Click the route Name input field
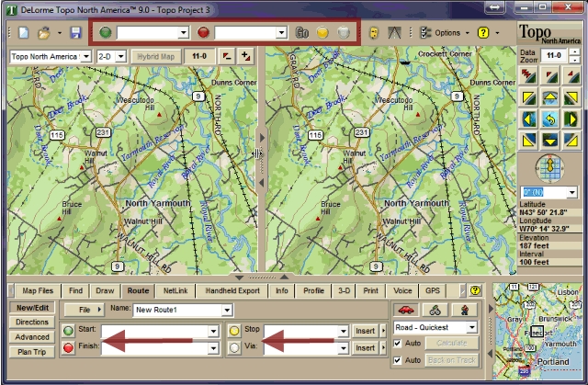The width and height of the screenshot is (588, 385). click(x=176, y=310)
